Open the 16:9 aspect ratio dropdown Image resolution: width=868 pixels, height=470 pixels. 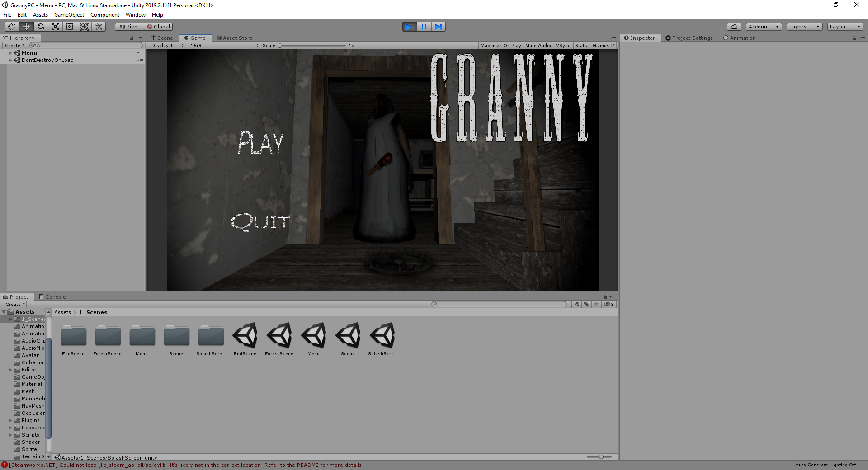224,46
